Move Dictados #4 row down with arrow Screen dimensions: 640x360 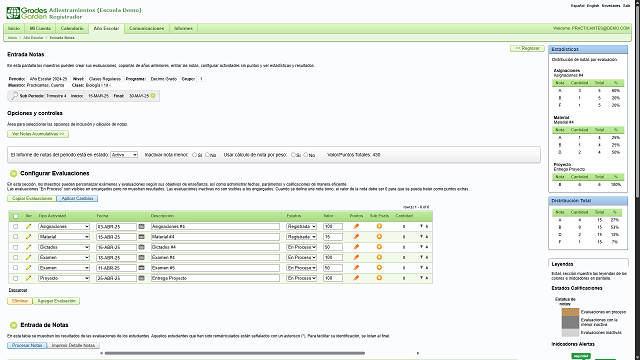421,247
